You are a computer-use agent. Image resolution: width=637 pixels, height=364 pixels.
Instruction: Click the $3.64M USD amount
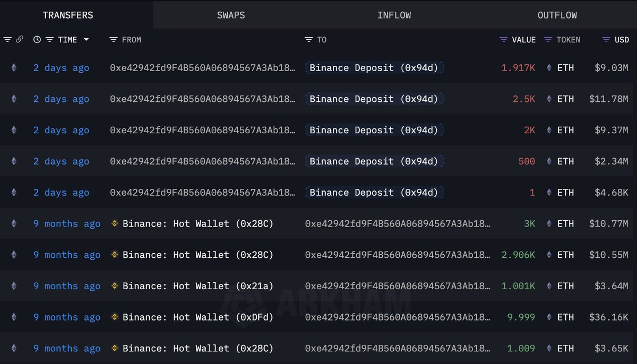point(612,286)
